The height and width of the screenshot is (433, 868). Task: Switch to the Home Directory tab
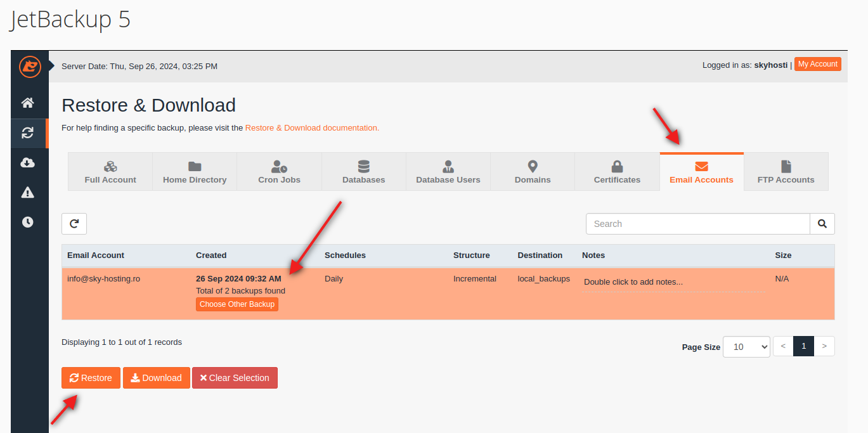pos(195,172)
